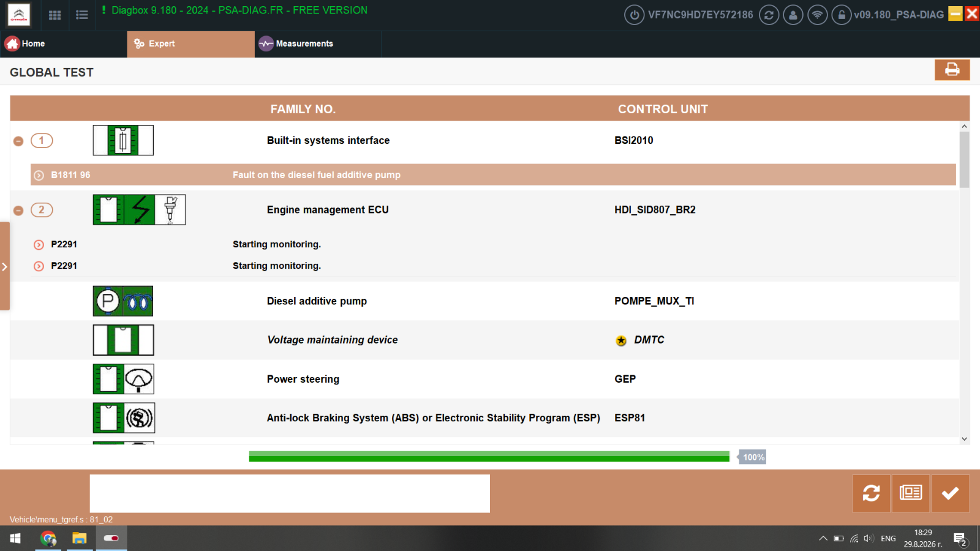Show hidden system tray icons
The width and height of the screenshot is (980, 551).
tap(823, 539)
